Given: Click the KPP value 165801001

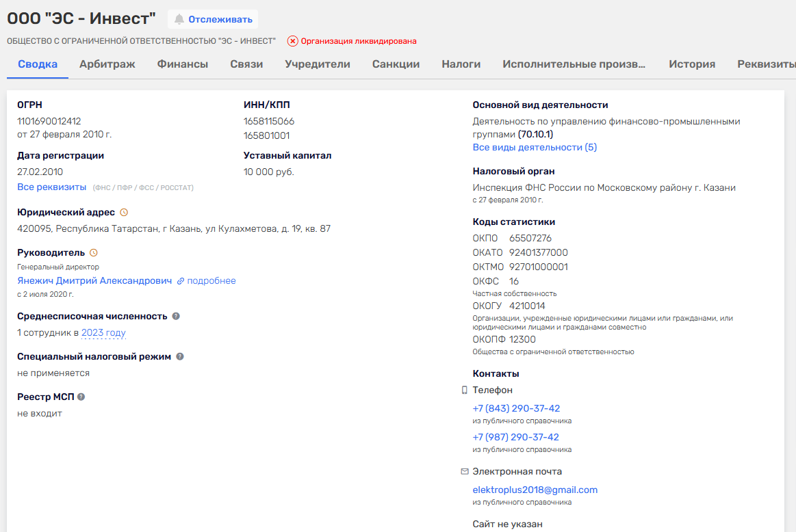Looking at the screenshot, I should tap(266, 135).
